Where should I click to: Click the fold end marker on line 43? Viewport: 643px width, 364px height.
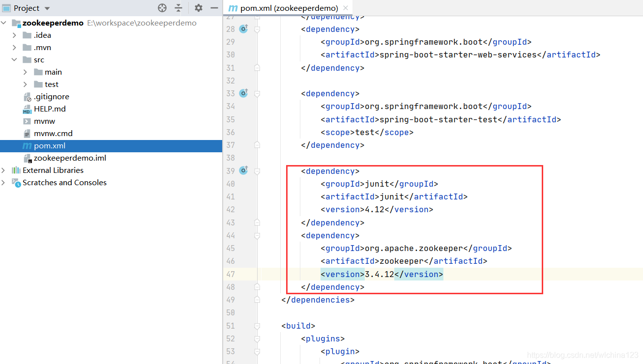(x=257, y=223)
